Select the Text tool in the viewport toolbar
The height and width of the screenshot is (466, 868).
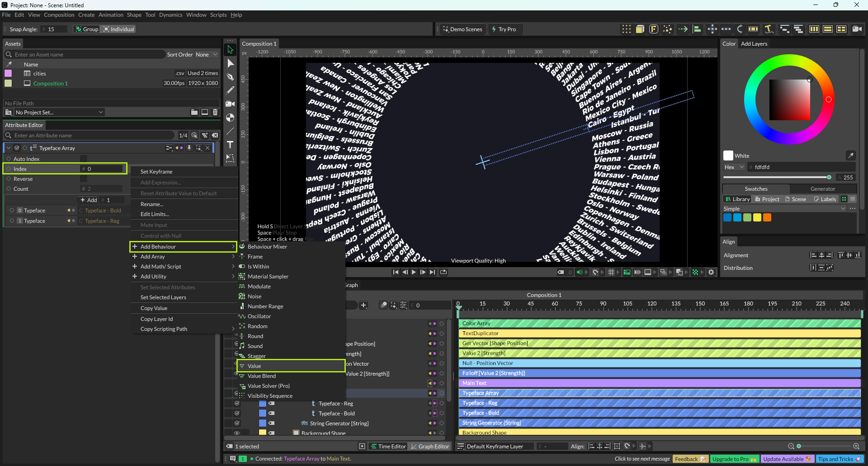coord(230,145)
